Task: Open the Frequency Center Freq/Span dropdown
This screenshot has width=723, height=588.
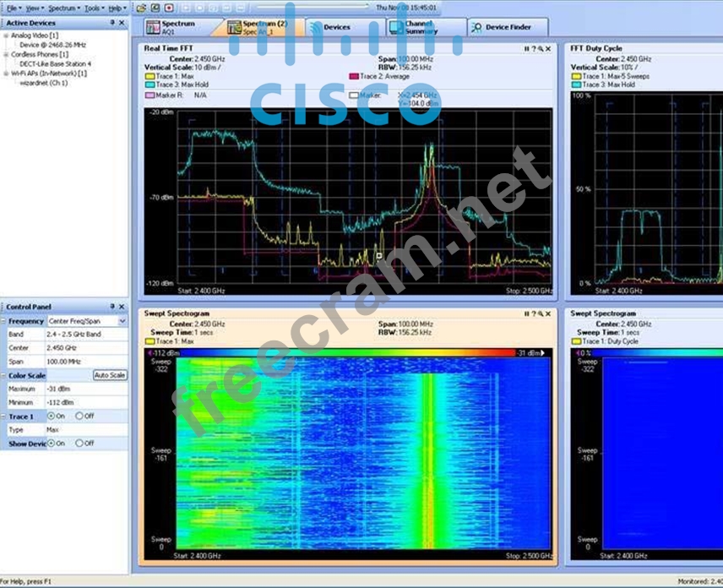Action: (x=122, y=321)
